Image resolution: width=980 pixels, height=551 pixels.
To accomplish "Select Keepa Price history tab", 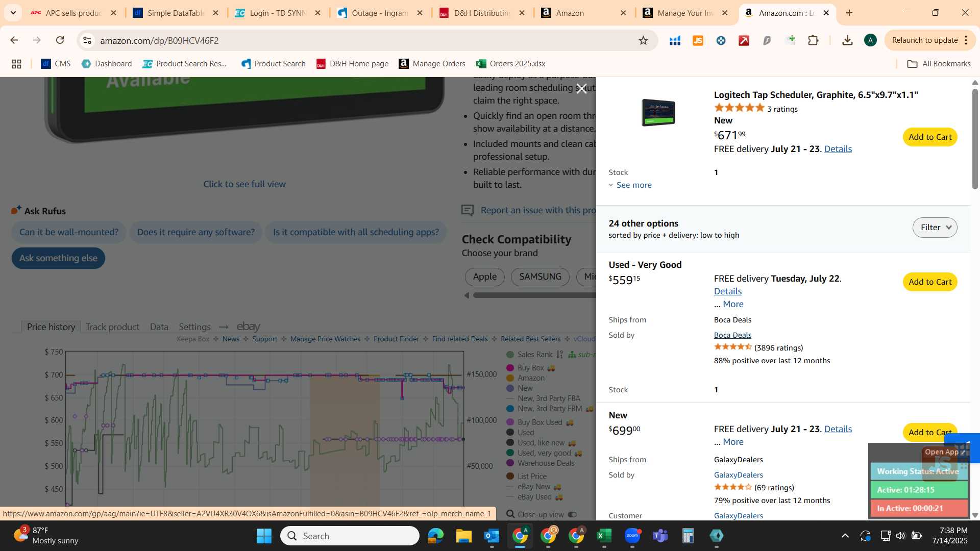I will pos(51,327).
